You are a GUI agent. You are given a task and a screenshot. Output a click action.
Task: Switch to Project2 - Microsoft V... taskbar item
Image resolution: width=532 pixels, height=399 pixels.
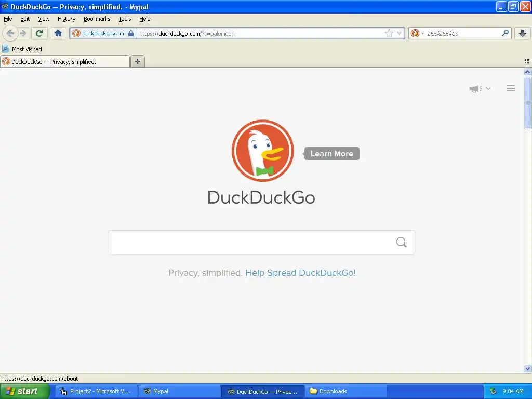pos(96,391)
